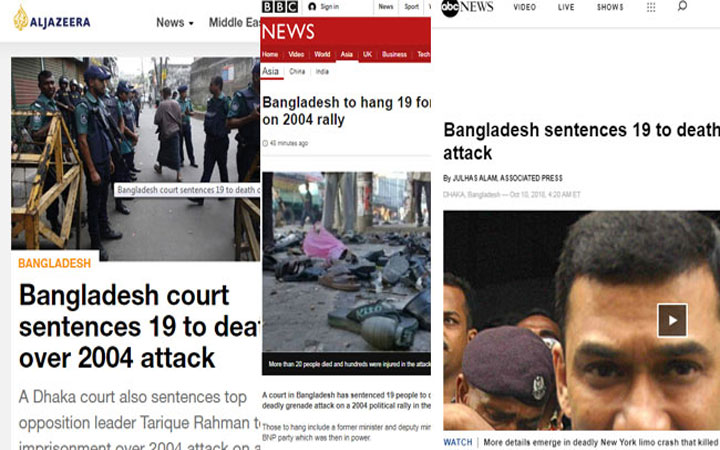This screenshot has width=720, height=450.
Task: Open the ABC News search magnifier
Action: [x=682, y=6]
